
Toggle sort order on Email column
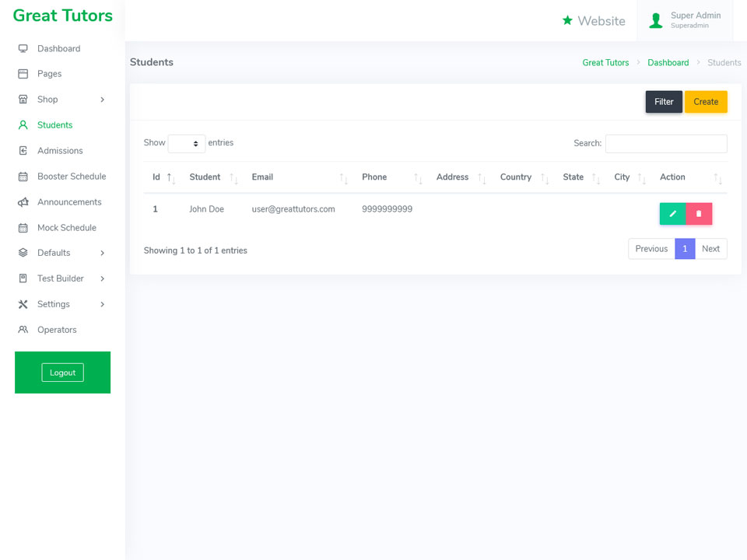click(343, 178)
